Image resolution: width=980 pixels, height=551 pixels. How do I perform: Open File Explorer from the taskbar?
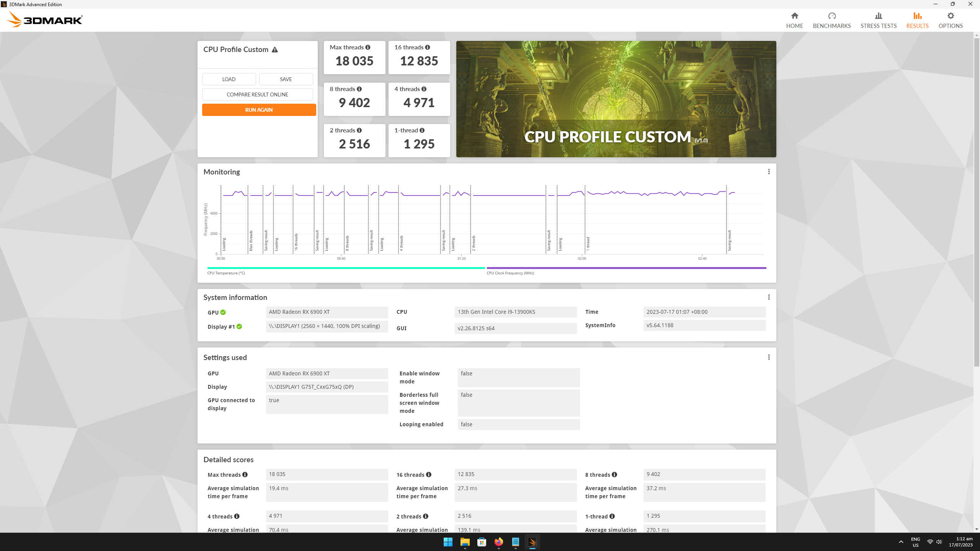[x=465, y=542]
